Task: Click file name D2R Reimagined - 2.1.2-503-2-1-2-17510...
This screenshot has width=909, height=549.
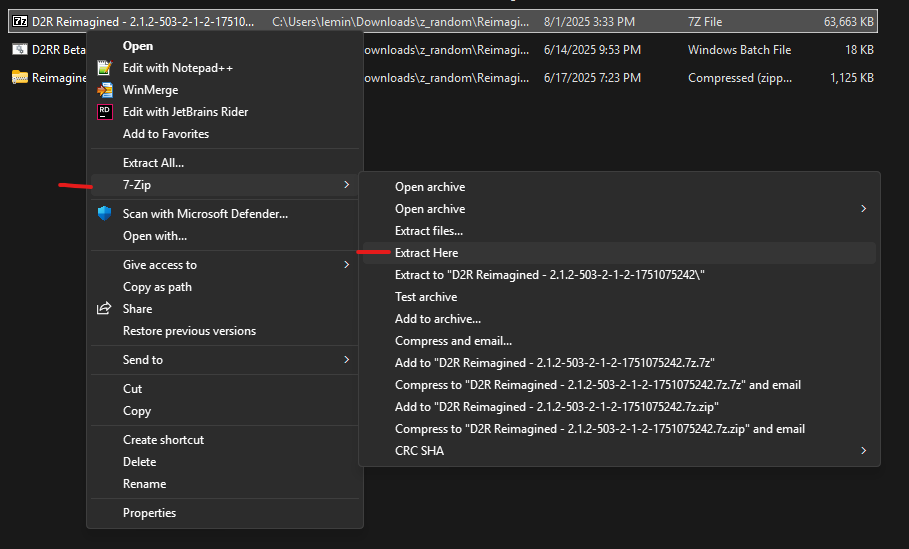Action: (x=143, y=21)
